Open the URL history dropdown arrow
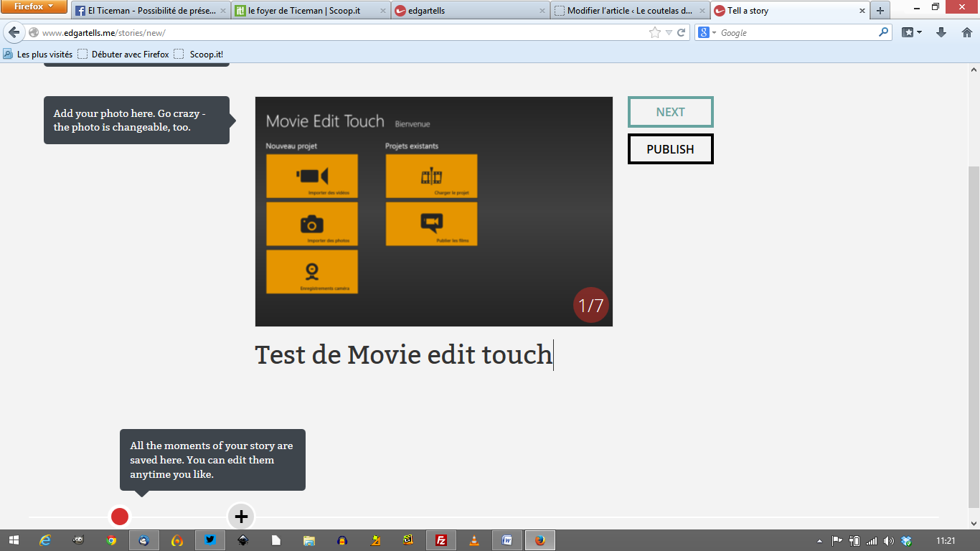Image resolution: width=980 pixels, height=551 pixels. 669,32
